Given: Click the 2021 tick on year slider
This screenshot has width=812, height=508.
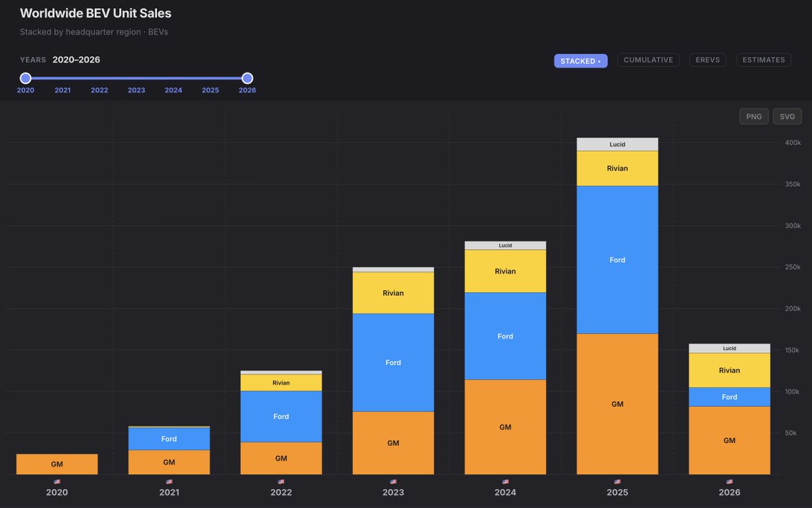Looking at the screenshot, I should tap(63, 90).
